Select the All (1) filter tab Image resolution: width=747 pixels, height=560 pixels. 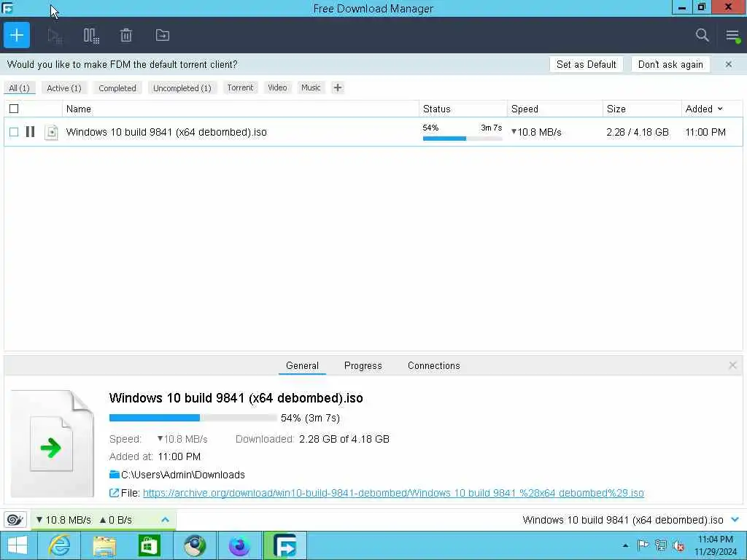pos(19,88)
